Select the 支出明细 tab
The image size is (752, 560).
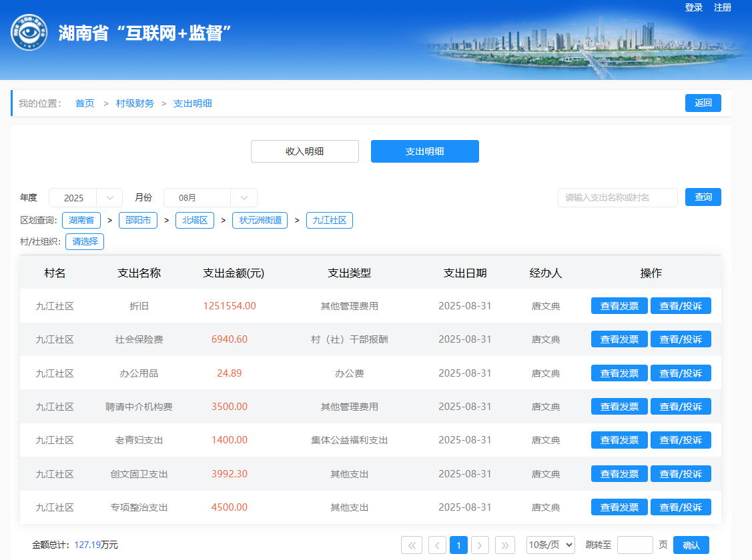425,151
